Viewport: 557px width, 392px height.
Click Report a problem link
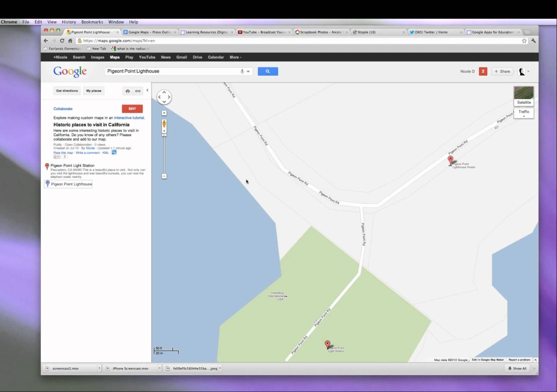point(519,360)
